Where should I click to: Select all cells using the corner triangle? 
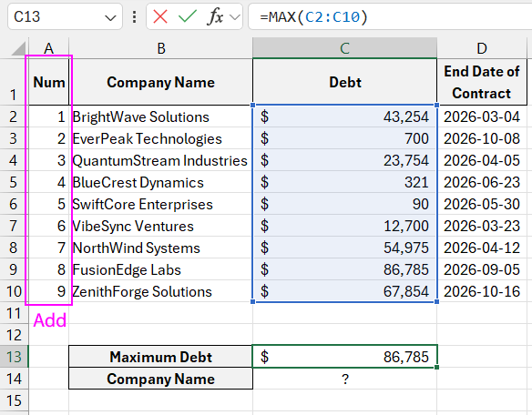18,48
